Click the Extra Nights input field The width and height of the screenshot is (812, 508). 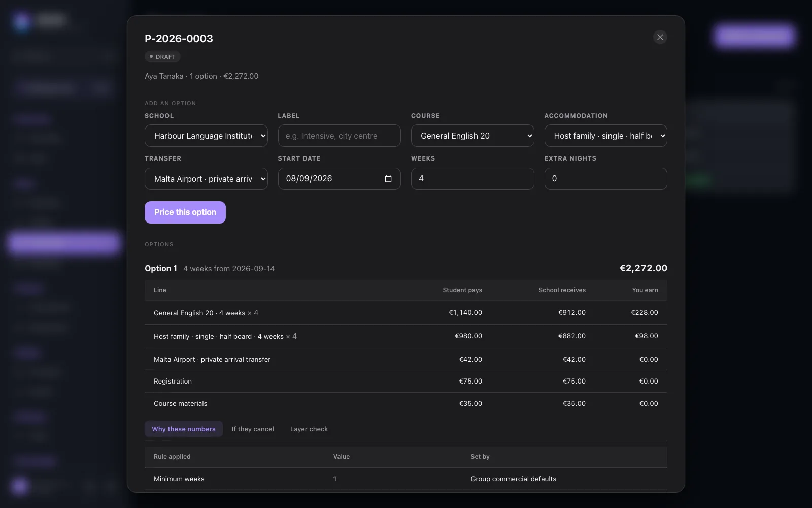tap(605, 179)
